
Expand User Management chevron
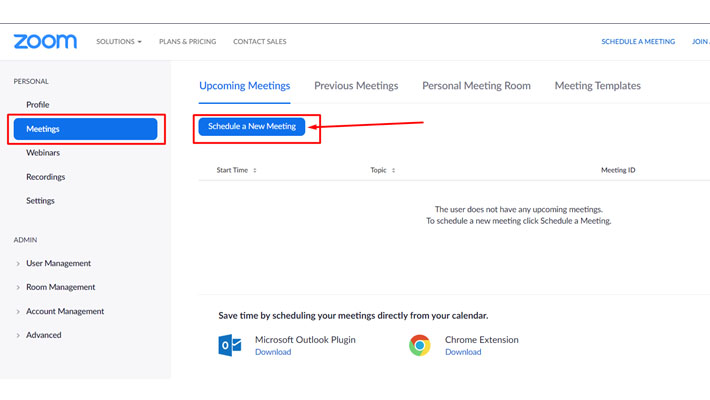18,264
